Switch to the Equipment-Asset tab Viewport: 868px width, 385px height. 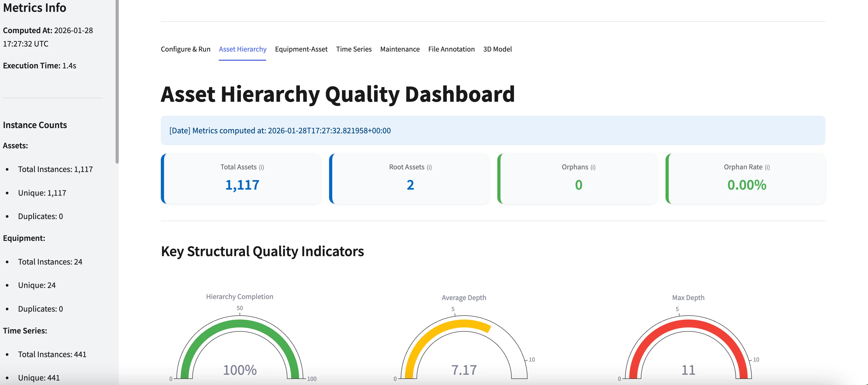pos(301,49)
